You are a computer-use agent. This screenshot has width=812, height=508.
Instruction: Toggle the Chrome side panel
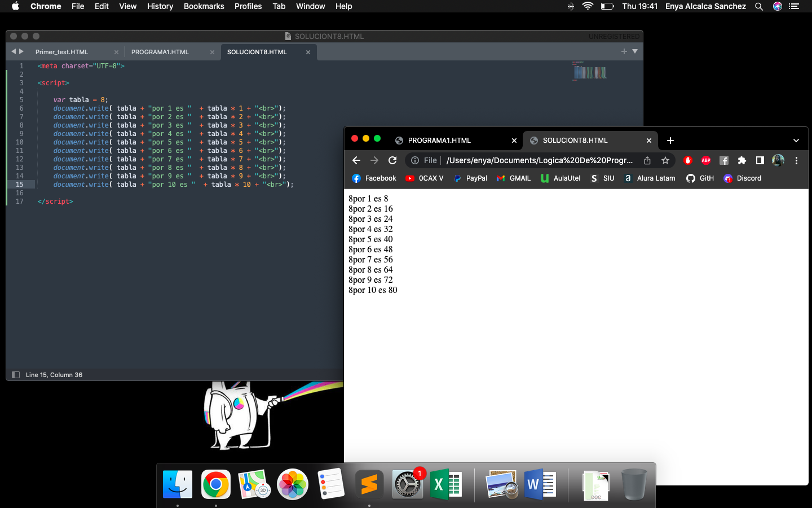click(x=760, y=160)
